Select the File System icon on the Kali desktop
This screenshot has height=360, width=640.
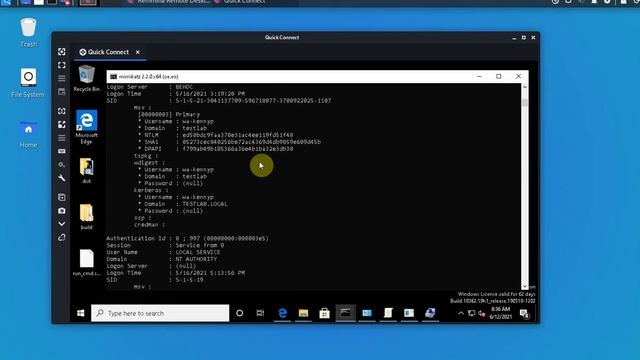click(x=28, y=83)
